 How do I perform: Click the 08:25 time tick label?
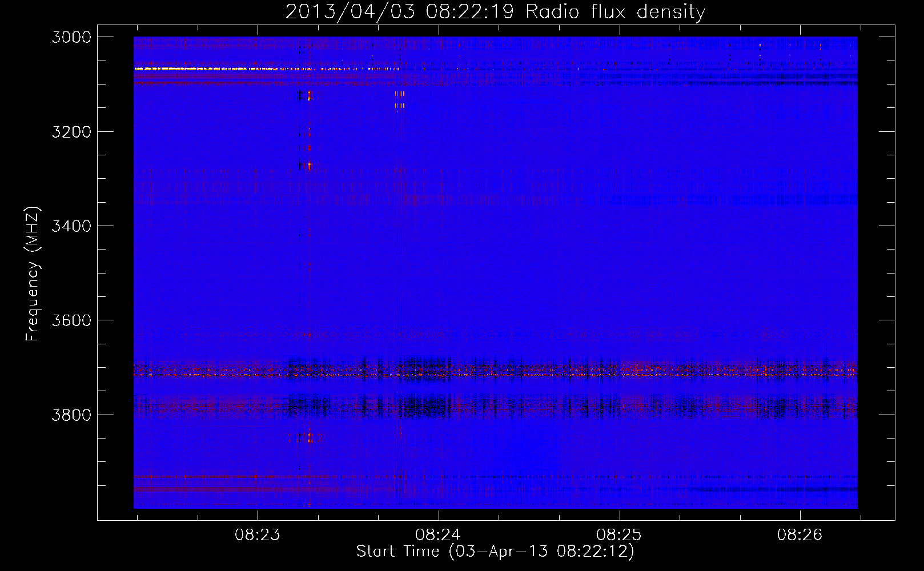tap(619, 535)
